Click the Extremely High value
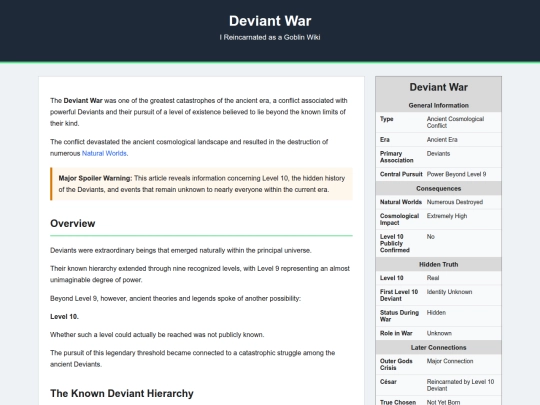Viewport: 540px width, 405px height. click(447, 216)
